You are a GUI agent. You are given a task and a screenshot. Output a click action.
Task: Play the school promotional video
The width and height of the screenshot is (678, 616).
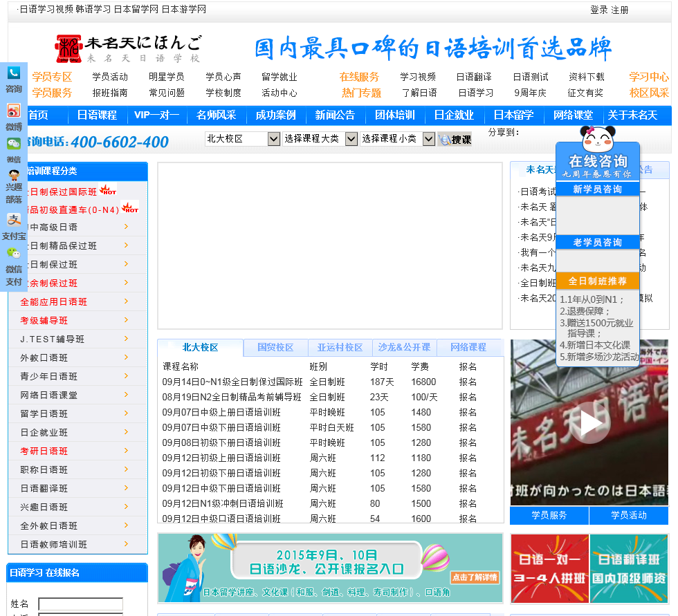589,422
